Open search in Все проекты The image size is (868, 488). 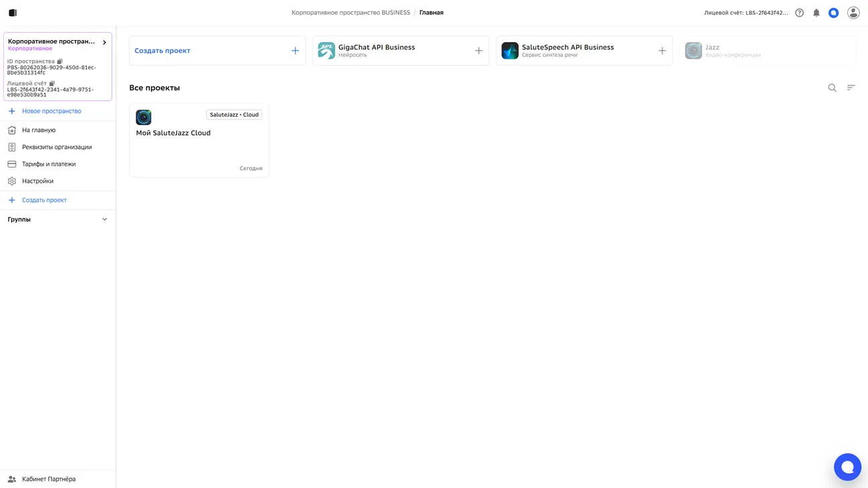click(x=832, y=87)
